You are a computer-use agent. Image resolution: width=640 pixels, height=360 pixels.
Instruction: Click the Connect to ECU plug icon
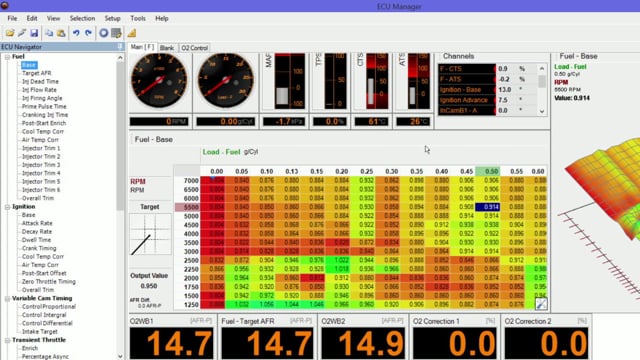tap(22, 33)
